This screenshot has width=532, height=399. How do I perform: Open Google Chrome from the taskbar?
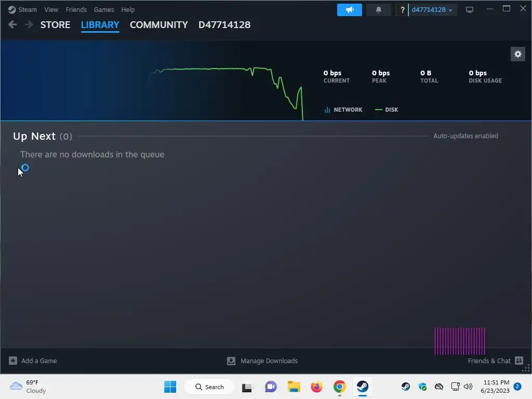[x=339, y=387]
